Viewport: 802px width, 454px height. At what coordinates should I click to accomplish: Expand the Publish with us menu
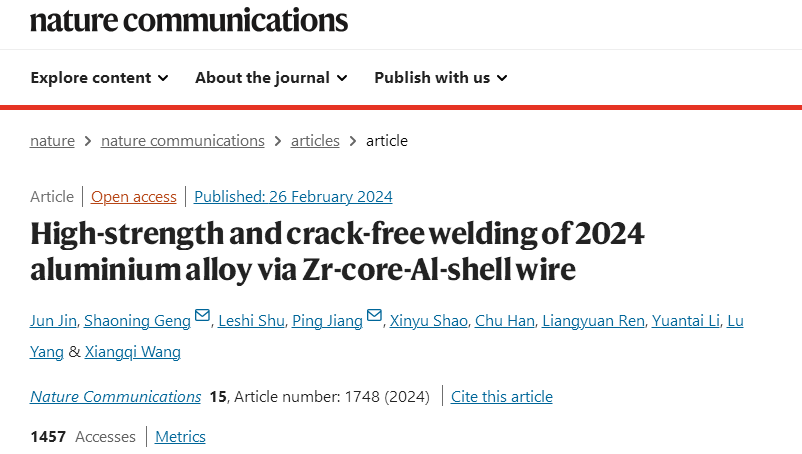point(441,78)
